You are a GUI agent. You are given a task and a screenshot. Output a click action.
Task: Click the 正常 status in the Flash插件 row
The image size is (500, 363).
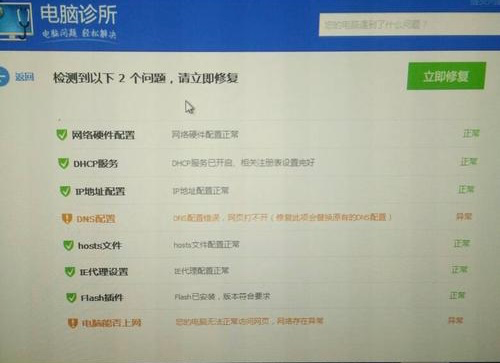point(457,295)
